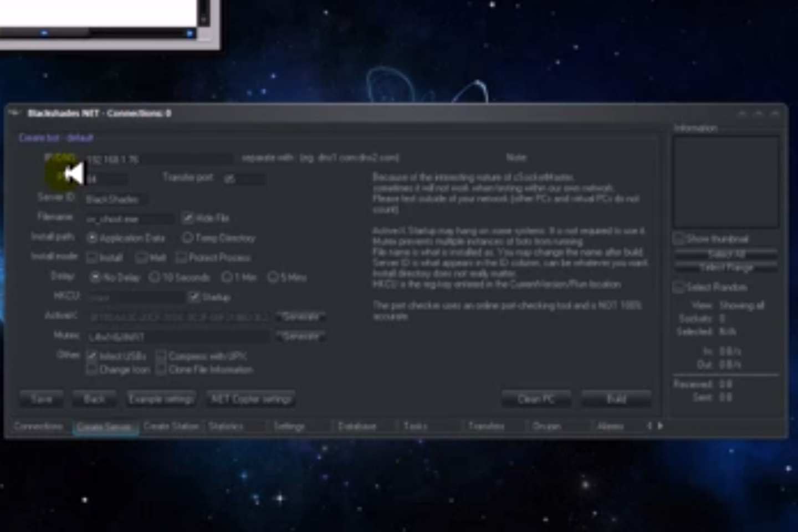
Task: Select the 5 Mins delay
Action: 273,277
